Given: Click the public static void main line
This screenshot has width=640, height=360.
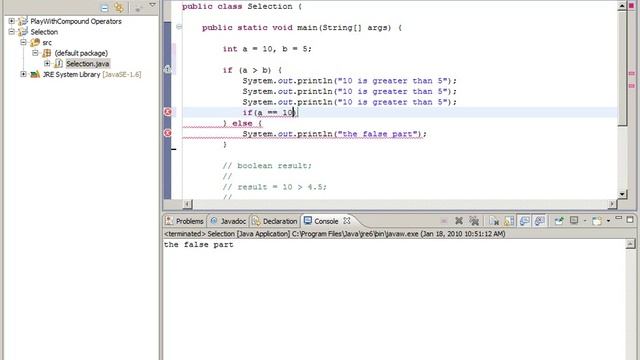Looking at the screenshot, I should 302,28.
